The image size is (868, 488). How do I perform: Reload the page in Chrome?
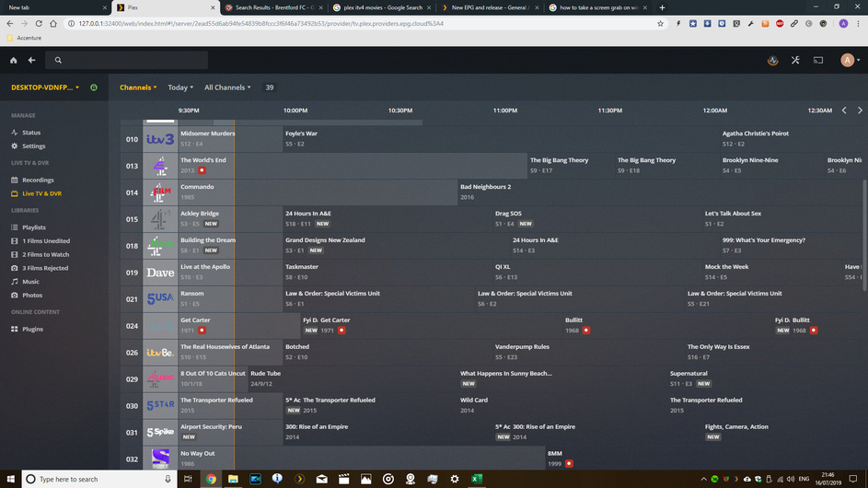39,24
